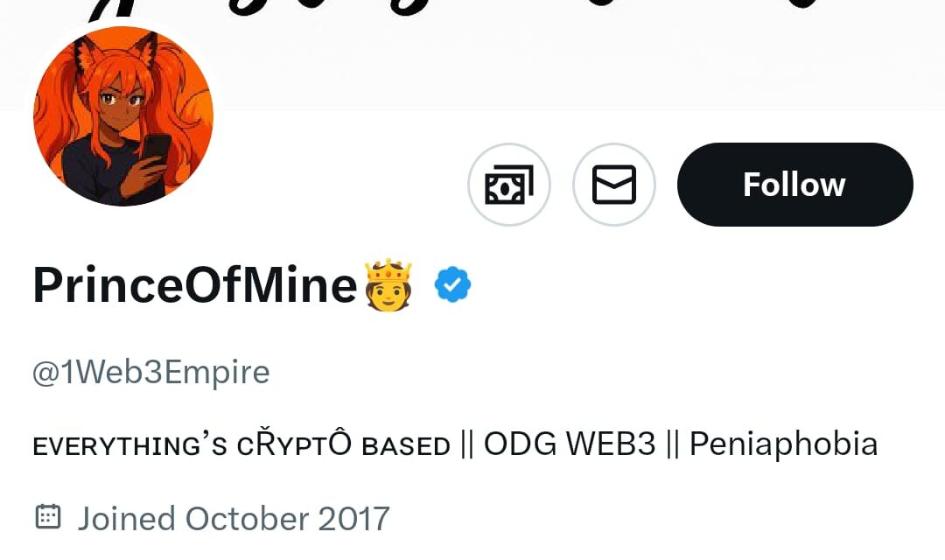Click the Follow button

point(794,185)
